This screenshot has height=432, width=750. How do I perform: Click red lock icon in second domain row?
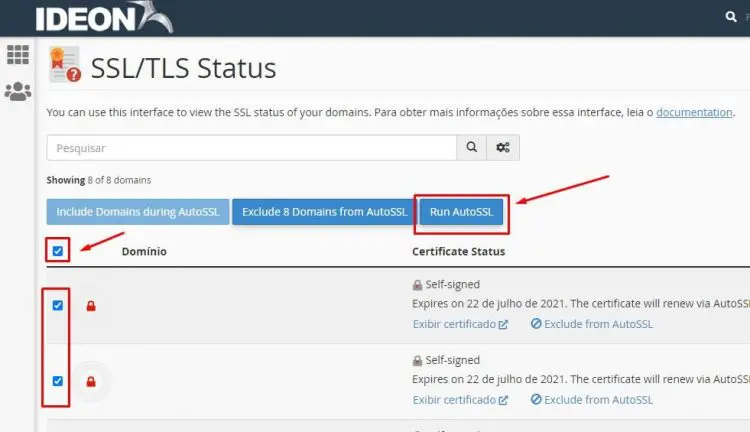point(91,381)
